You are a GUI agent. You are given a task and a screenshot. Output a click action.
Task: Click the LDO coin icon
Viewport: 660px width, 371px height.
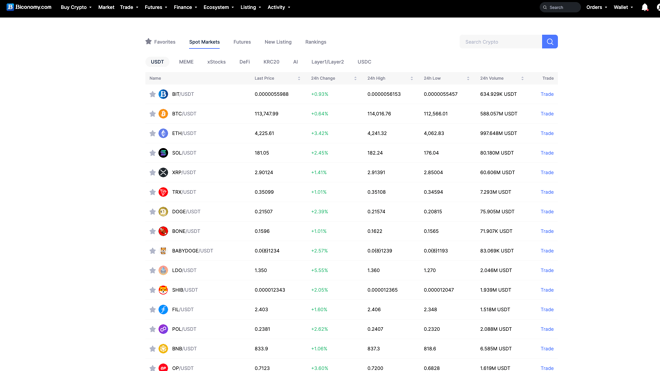tap(163, 270)
